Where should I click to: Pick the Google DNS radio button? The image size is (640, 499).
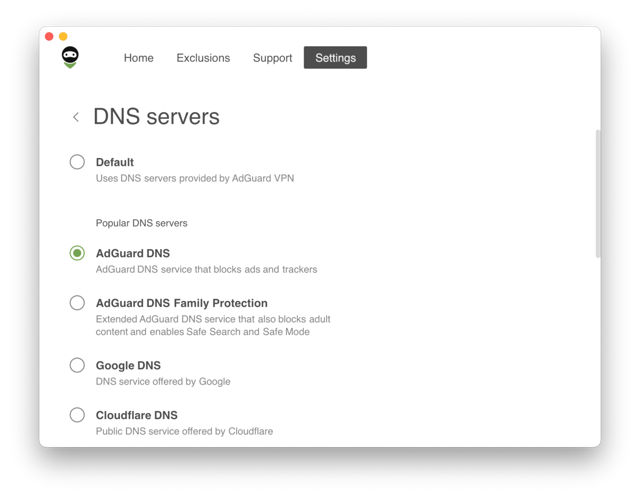77,365
